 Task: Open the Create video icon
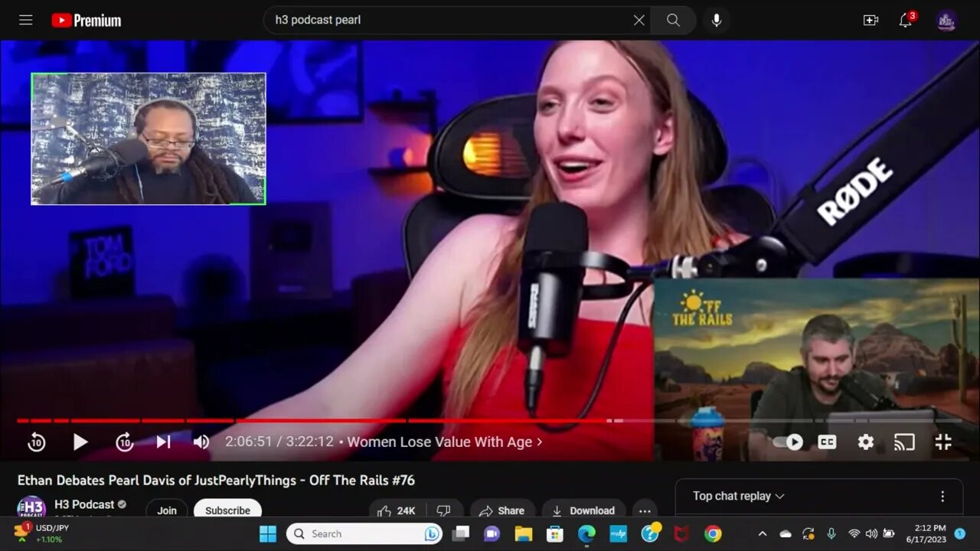pyautogui.click(x=871, y=21)
